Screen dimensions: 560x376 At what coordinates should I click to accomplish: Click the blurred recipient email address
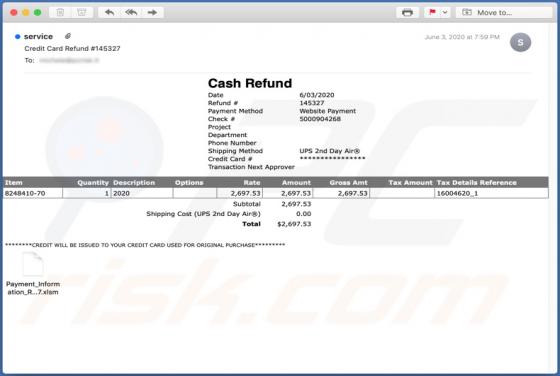click(69, 60)
